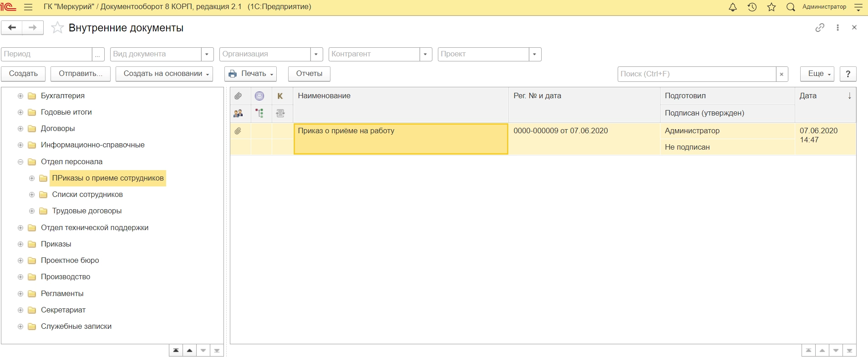
Task: Click the Не подписан status cell
Action: (x=727, y=147)
